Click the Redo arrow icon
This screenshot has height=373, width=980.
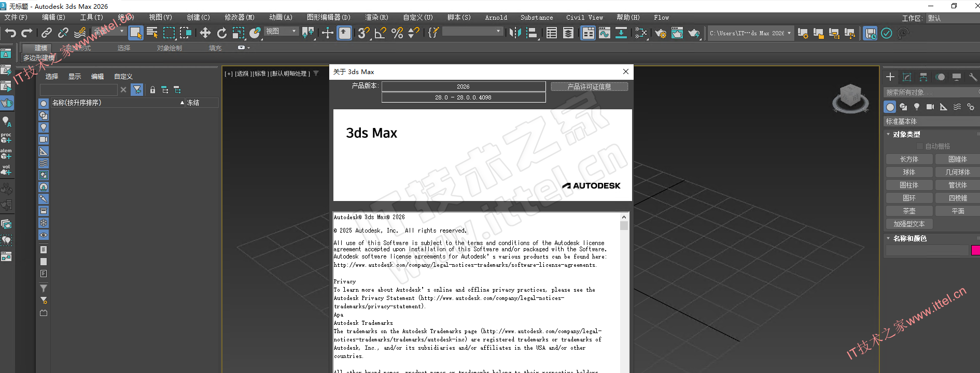pos(27,33)
